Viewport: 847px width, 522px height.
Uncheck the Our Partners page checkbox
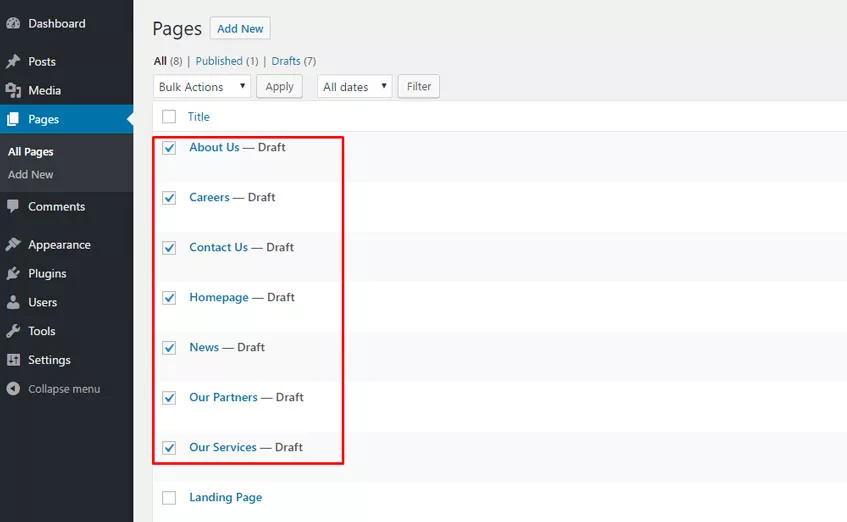tap(169, 398)
